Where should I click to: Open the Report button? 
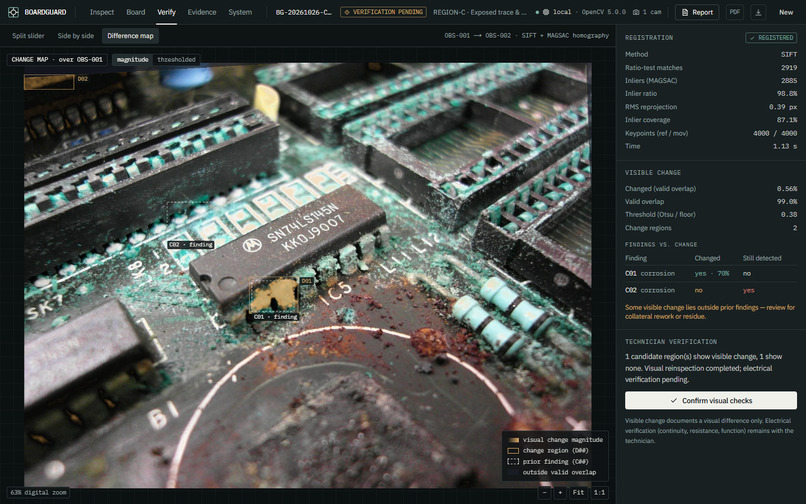(x=697, y=12)
